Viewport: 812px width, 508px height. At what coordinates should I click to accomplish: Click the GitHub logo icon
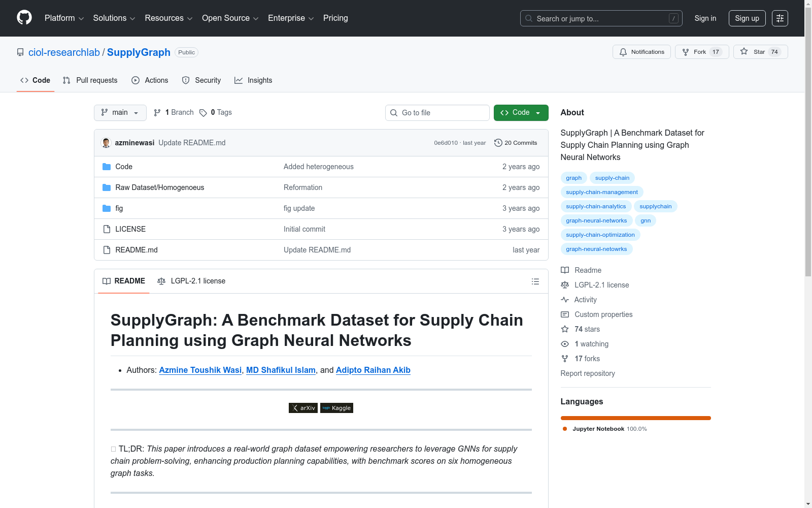(24, 18)
